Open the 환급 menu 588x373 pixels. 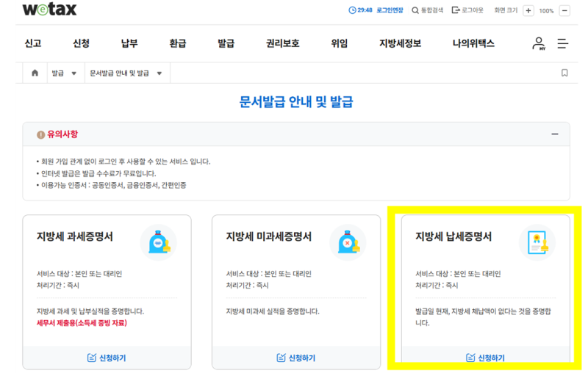coord(178,43)
